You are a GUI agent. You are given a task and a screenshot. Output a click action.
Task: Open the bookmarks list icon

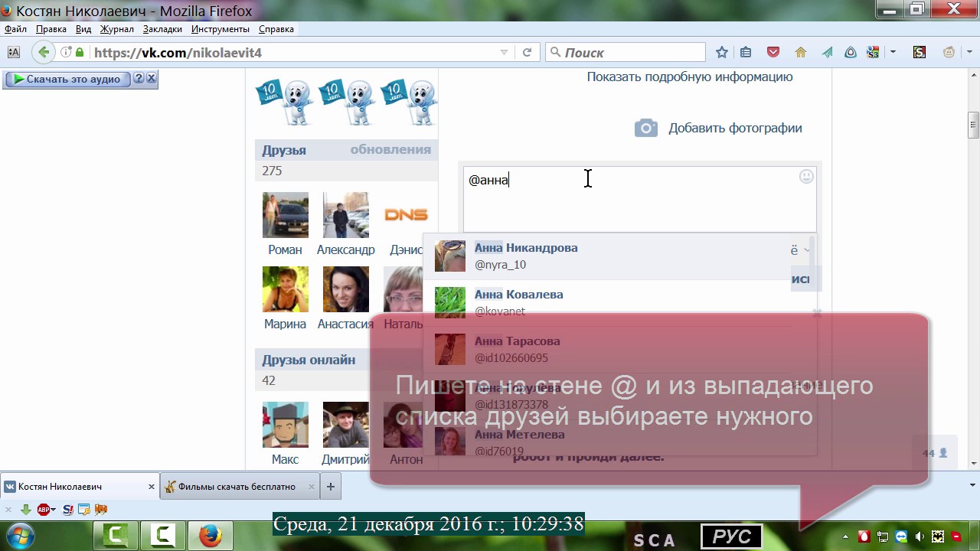(746, 52)
